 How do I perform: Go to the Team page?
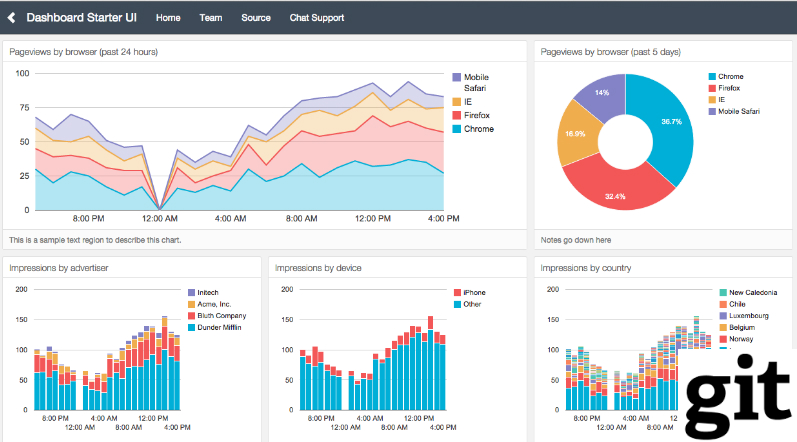210,18
